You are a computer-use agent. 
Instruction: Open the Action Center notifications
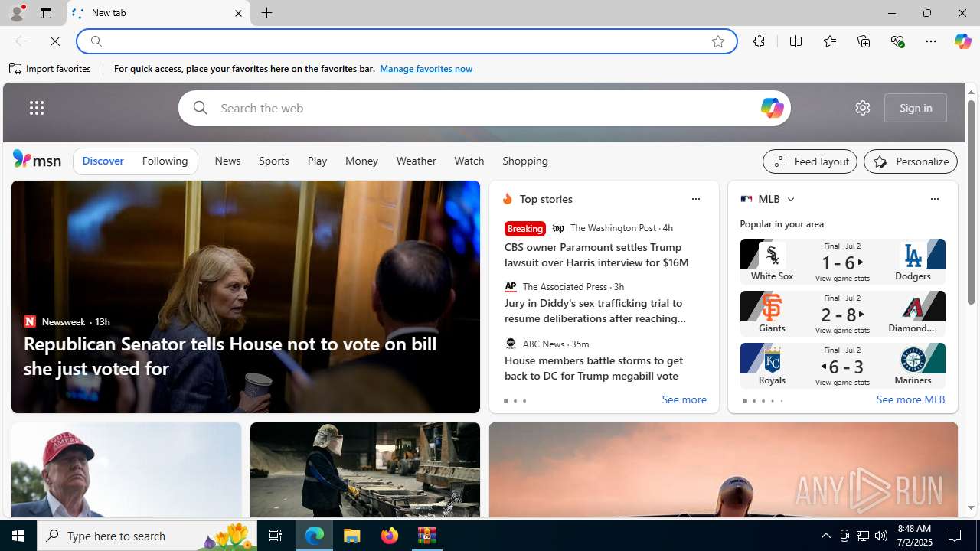pos(955,536)
